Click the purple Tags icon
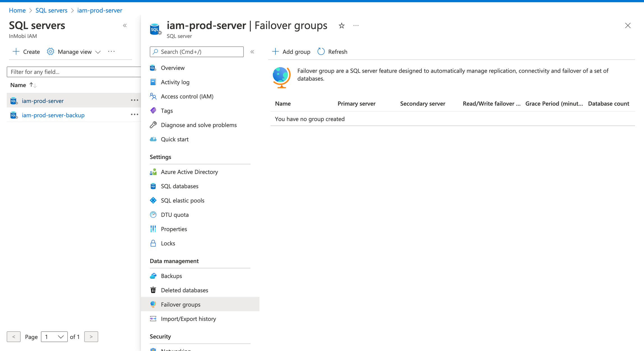The image size is (644, 351). coord(153,111)
